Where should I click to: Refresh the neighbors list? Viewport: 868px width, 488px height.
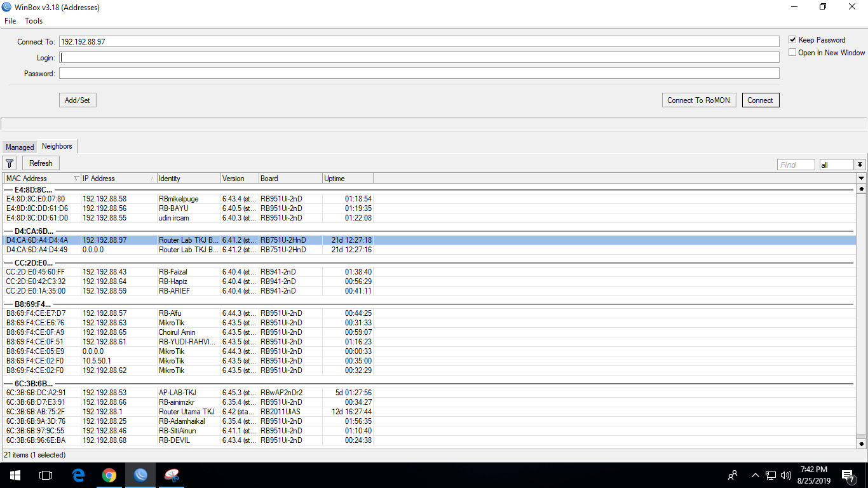coord(41,163)
